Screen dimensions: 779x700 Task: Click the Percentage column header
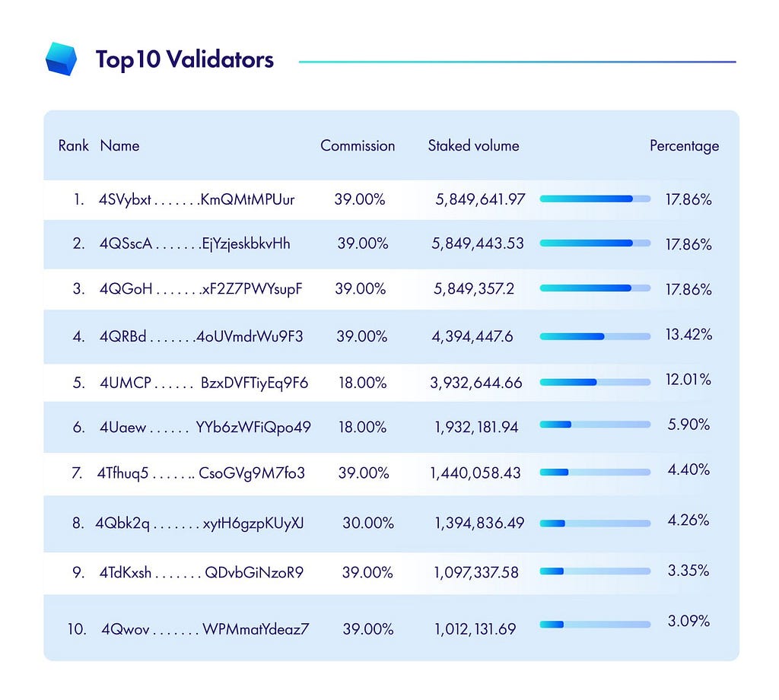(x=684, y=146)
